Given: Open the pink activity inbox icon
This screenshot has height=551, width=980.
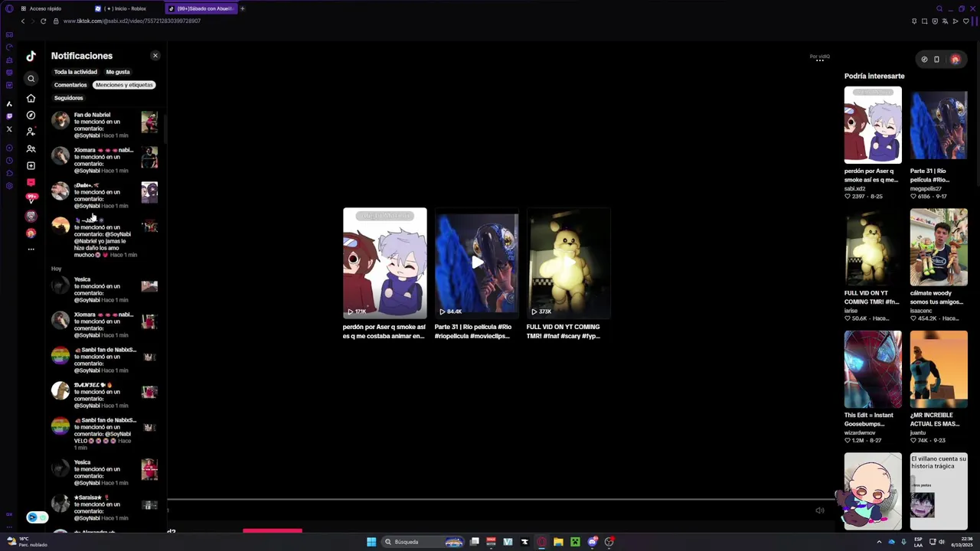Looking at the screenshot, I should point(31,182).
